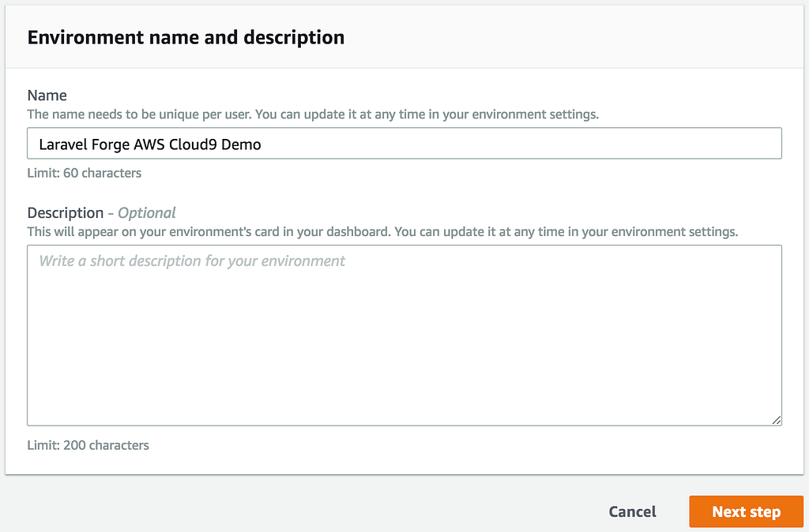Cancel the environment creation
This screenshot has height=532, width=809.
[632, 511]
